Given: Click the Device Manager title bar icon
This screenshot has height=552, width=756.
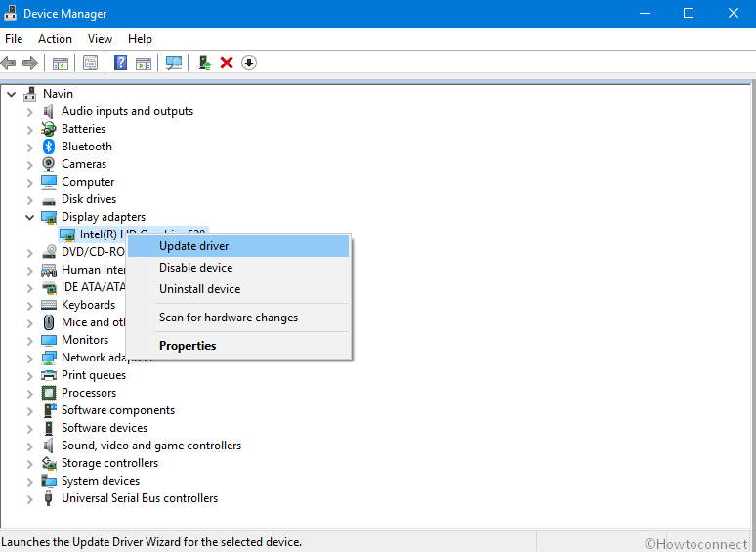Looking at the screenshot, I should (x=10, y=13).
